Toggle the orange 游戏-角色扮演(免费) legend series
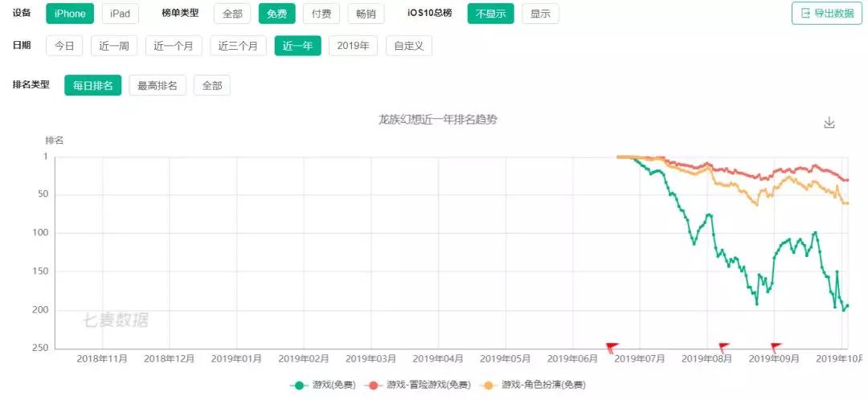Viewport: 868px width, 400px height. pyautogui.click(x=534, y=386)
